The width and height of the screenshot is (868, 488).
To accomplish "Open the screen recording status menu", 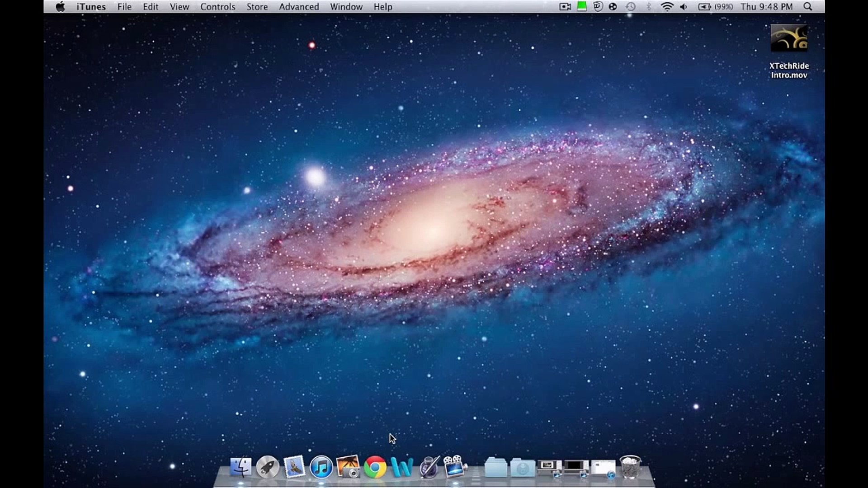I will coord(565,7).
